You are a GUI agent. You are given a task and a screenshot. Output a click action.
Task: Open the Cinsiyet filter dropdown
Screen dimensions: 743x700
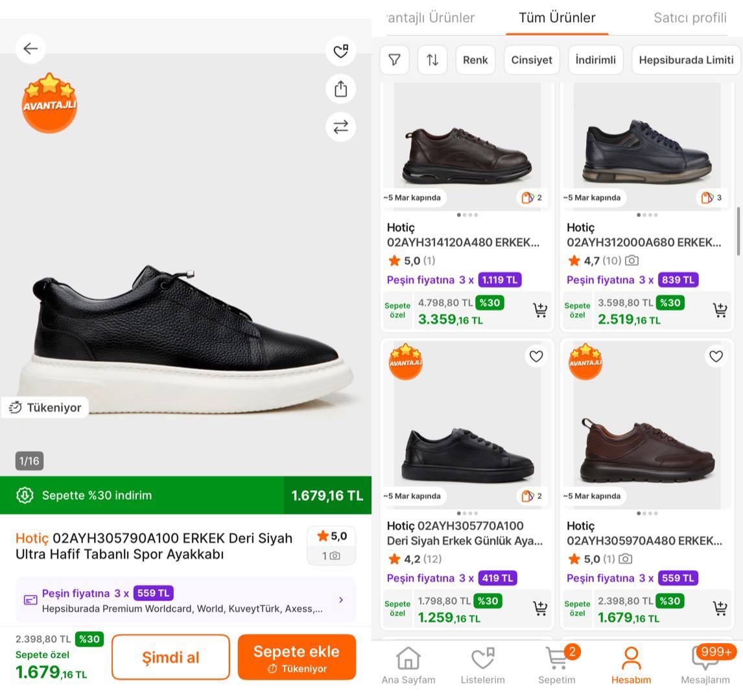pyautogui.click(x=532, y=60)
